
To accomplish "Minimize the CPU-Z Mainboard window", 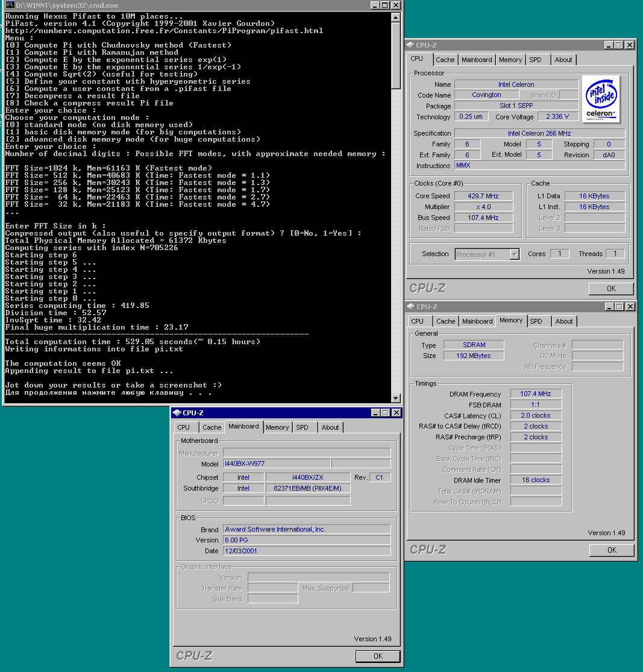I will (x=375, y=413).
